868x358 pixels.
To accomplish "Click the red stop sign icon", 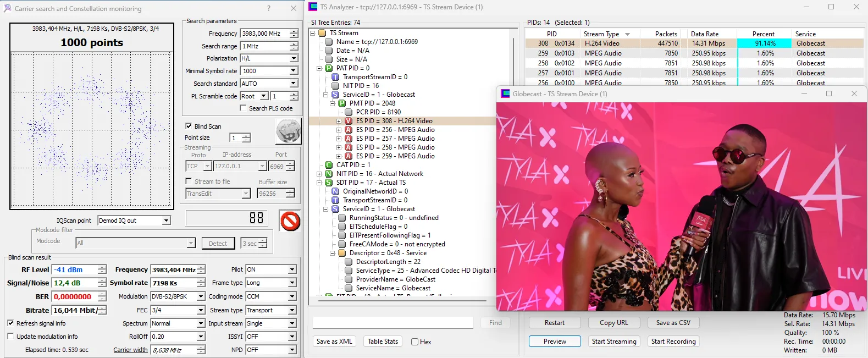I will [x=290, y=221].
